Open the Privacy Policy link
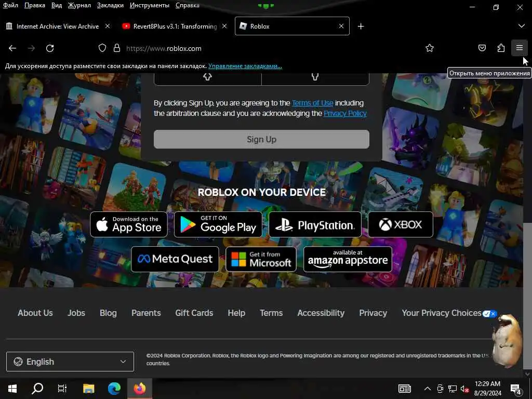This screenshot has width=532, height=399. tap(345, 113)
